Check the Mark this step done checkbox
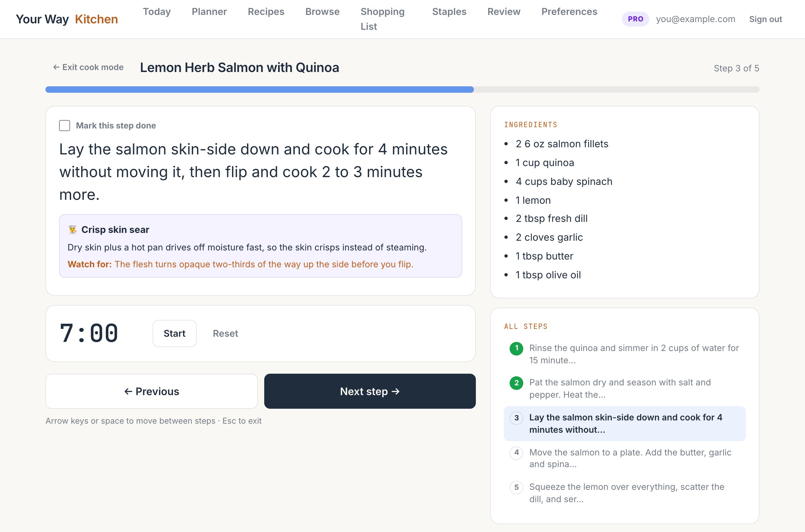The height and width of the screenshot is (532, 805). point(65,126)
